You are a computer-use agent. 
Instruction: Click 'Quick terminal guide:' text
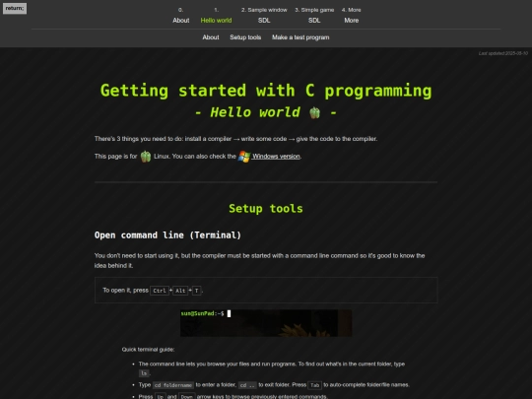148,350
